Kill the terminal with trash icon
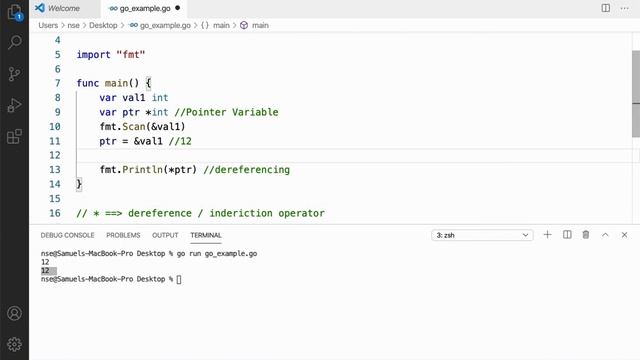 point(586,235)
